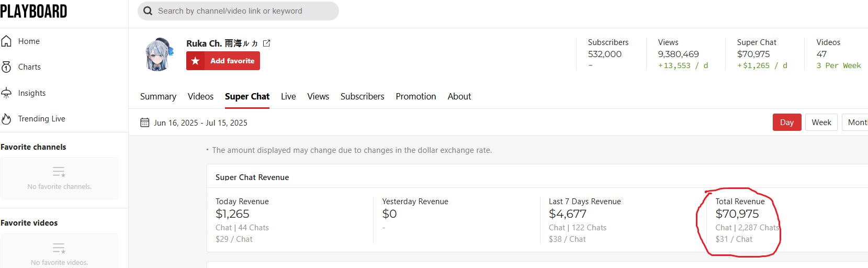Click the No favorite videos placeholder icon
The width and height of the screenshot is (868, 268).
[59, 248]
